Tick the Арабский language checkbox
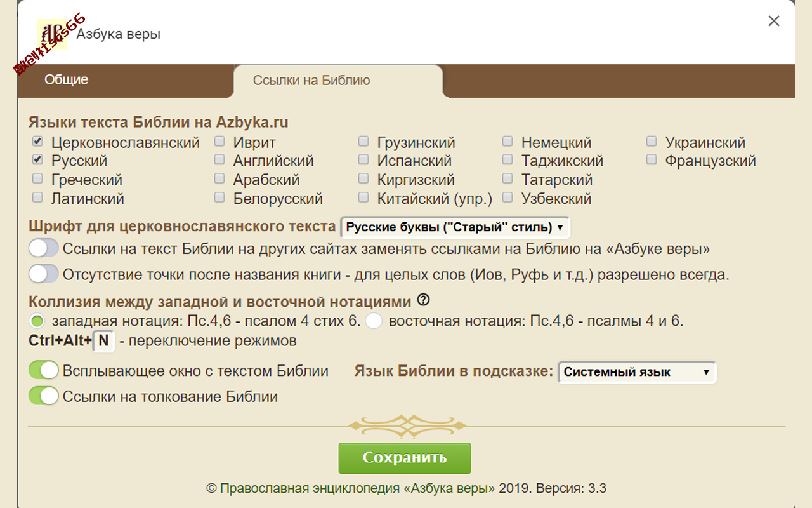The height and width of the screenshot is (508, 812). coord(219,178)
